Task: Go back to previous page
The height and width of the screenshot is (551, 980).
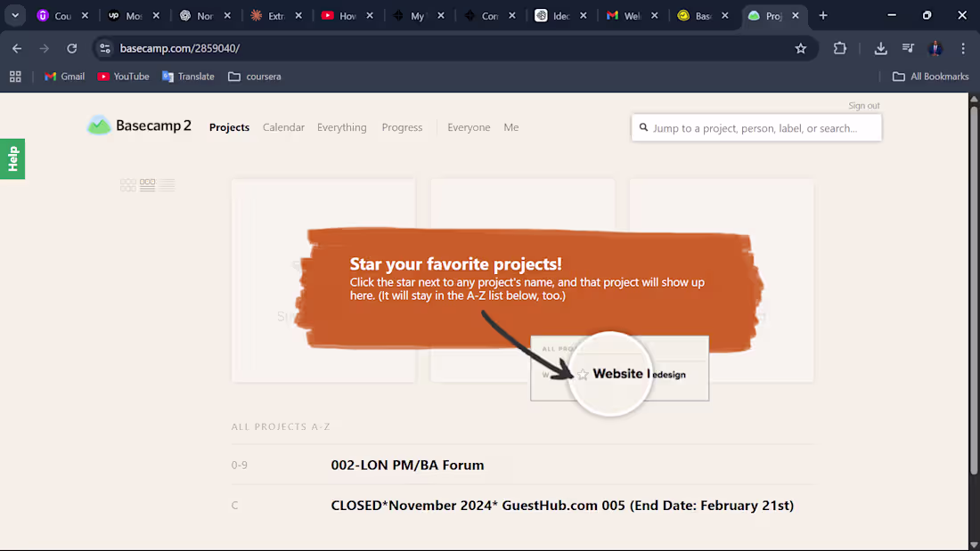Action: 17,48
